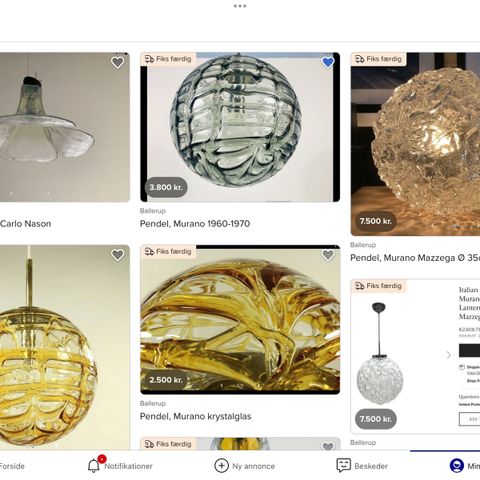Open the three-dot menu at top

(x=240, y=6)
